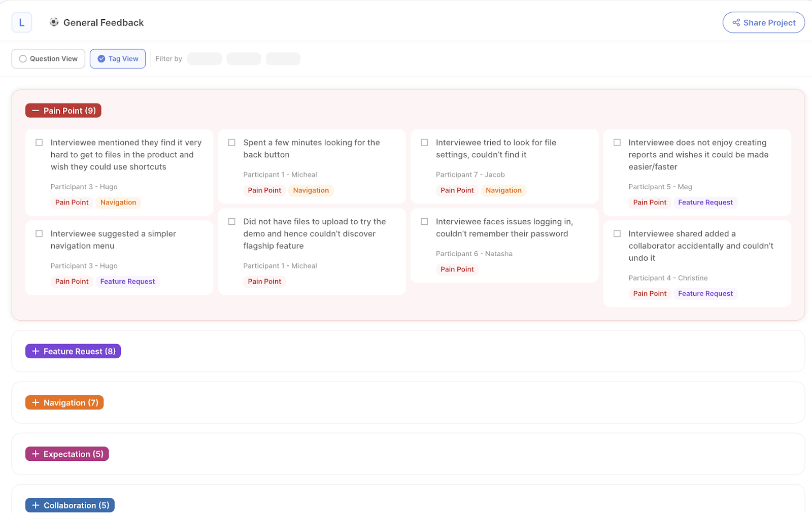Viewport: 812px width, 513px height.
Task: Click the checkmark icon in Tag View
Action: (101, 59)
